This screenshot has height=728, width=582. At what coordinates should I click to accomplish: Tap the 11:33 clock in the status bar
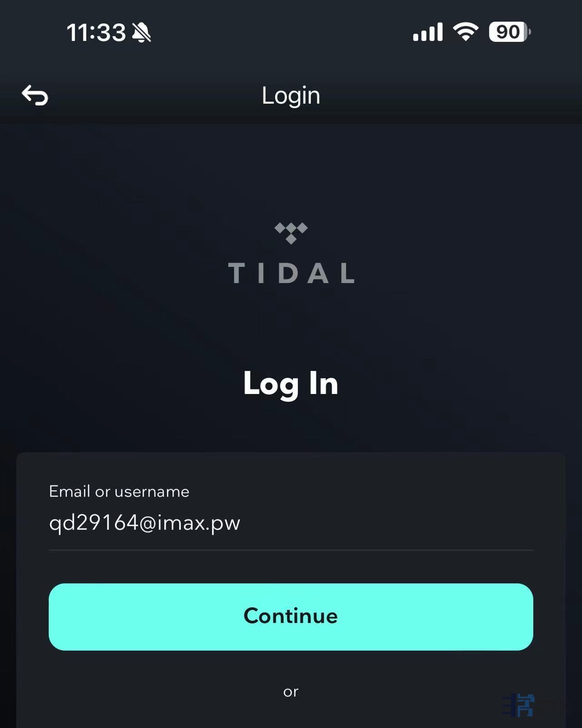point(96,33)
